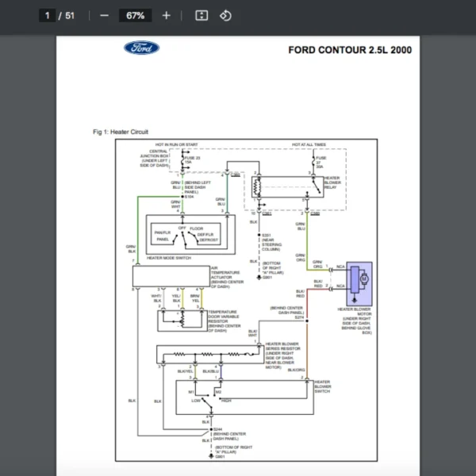Viewport: 476px width, 476px height.
Task: Click the 'HEATER MODE SWITCH' label
Action: point(169,258)
